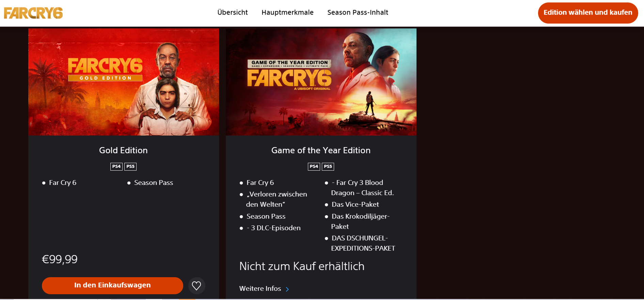Click PS5 badge under Game of the Year Edition

(x=328, y=167)
